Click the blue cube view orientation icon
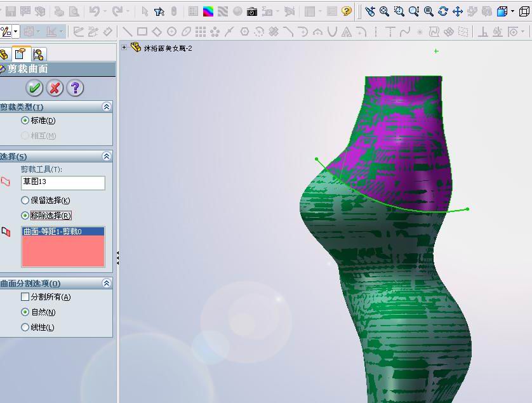The image size is (532, 403). click(502, 11)
